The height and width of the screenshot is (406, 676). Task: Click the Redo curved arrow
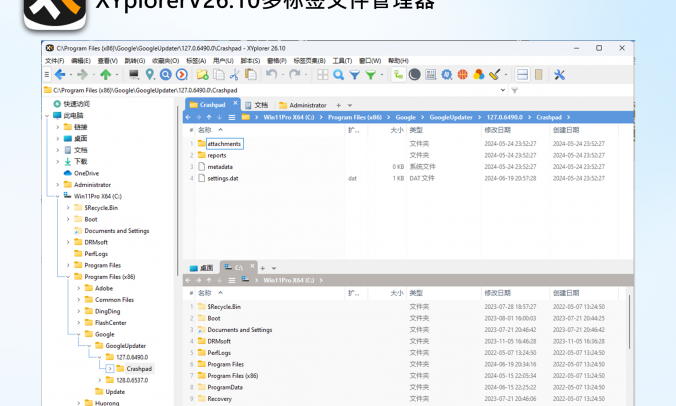pyautogui.click(x=294, y=75)
